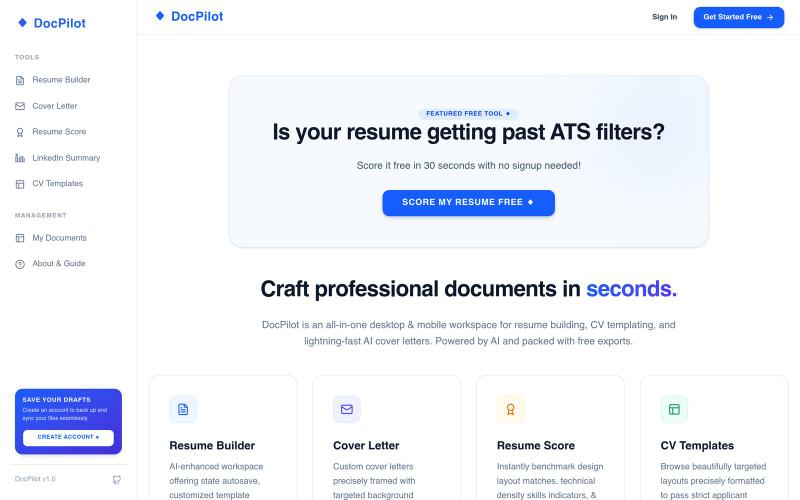Click the Resume Builder card document icon
Viewport: 800px width, 500px height.
(183, 409)
